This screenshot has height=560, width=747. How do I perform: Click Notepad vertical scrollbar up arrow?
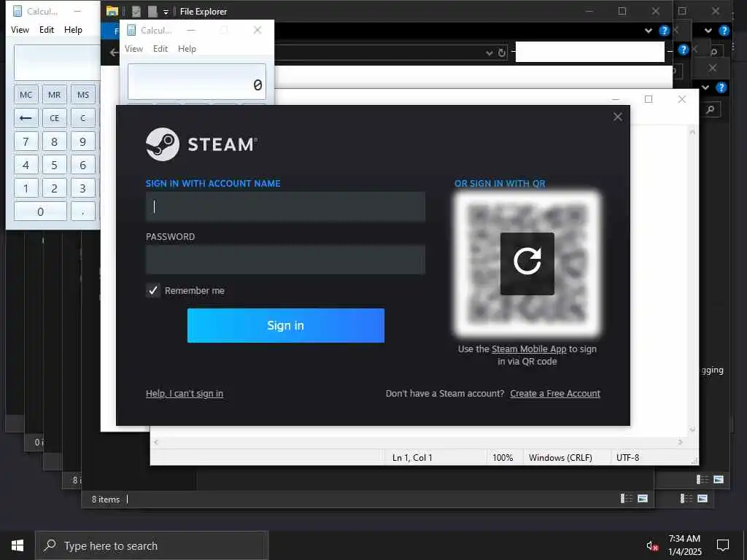pos(692,132)
